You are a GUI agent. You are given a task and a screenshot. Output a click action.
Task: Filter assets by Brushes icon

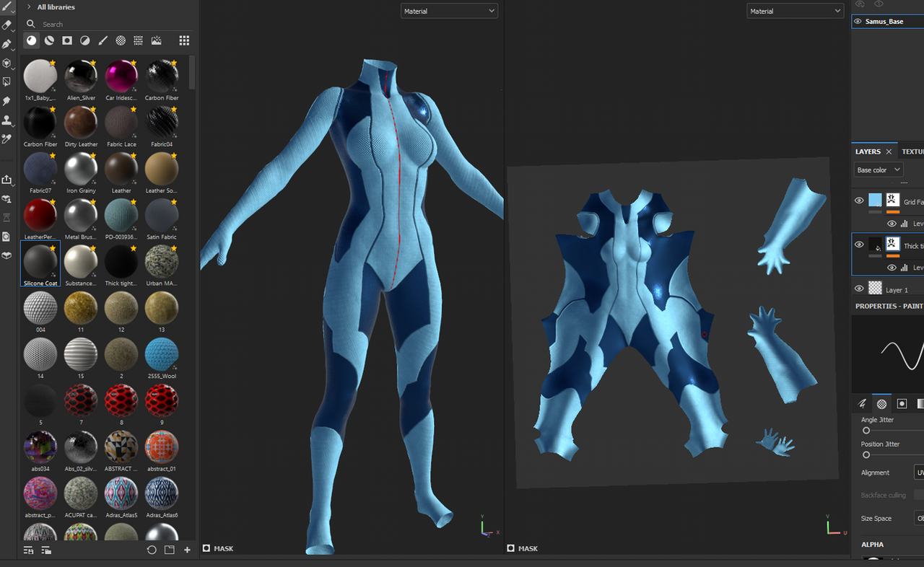tap(103, 41)
